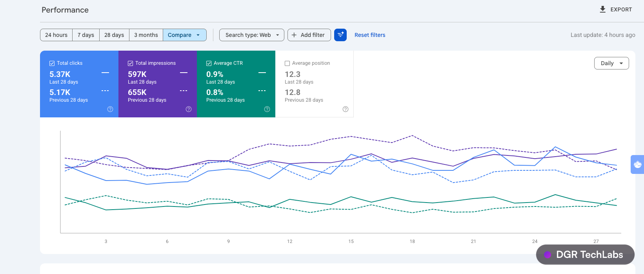Click the side panel tab on right edge
Screen dimensions: 644x274
click(637, 164)
